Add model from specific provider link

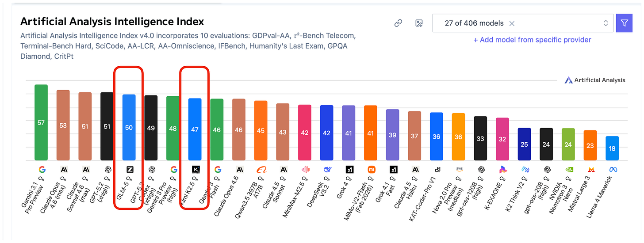click(532, 40)
